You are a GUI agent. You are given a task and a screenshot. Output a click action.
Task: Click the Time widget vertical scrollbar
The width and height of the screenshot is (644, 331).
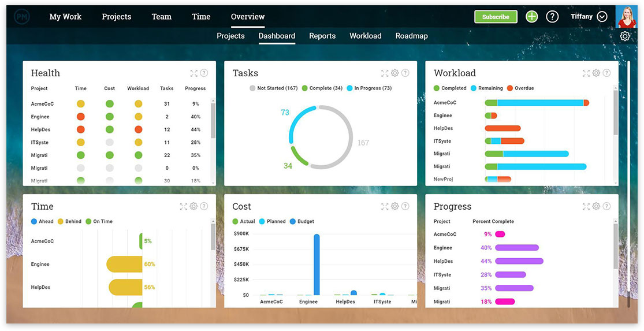tap(213, 237)
